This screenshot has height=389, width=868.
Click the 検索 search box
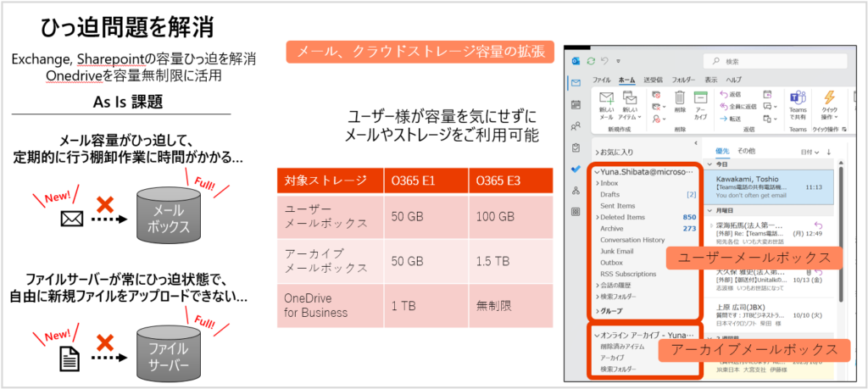[x=775, y=61]
